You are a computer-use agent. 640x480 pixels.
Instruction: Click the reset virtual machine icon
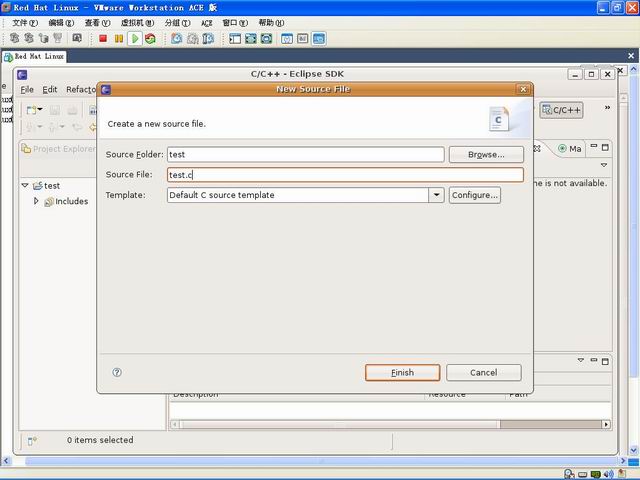pos(150,39)
